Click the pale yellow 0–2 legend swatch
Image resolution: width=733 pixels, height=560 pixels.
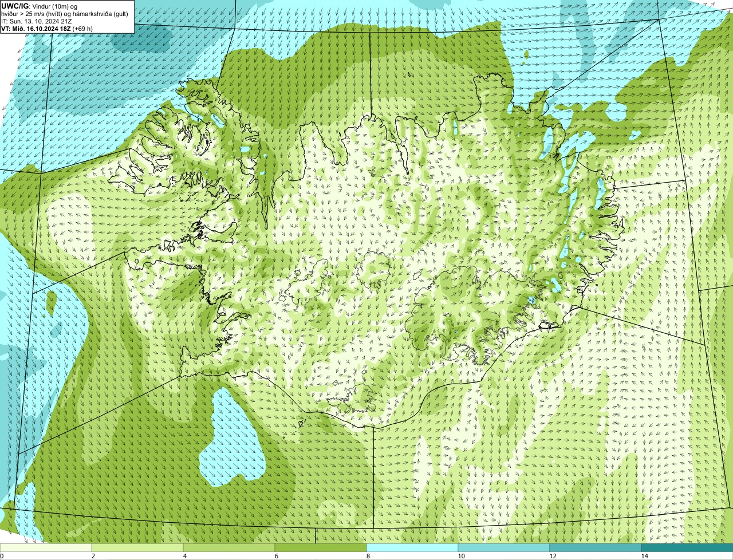pos(46,547)
